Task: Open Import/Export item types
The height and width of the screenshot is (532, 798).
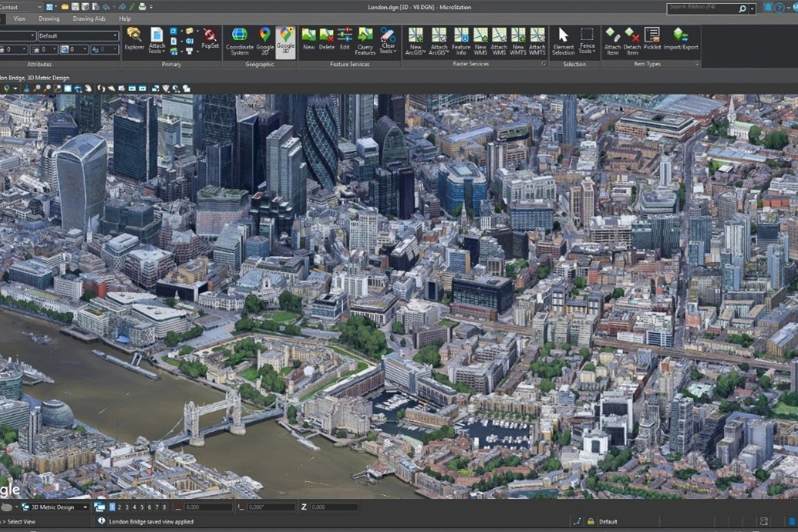Action: tap(681, 39)
